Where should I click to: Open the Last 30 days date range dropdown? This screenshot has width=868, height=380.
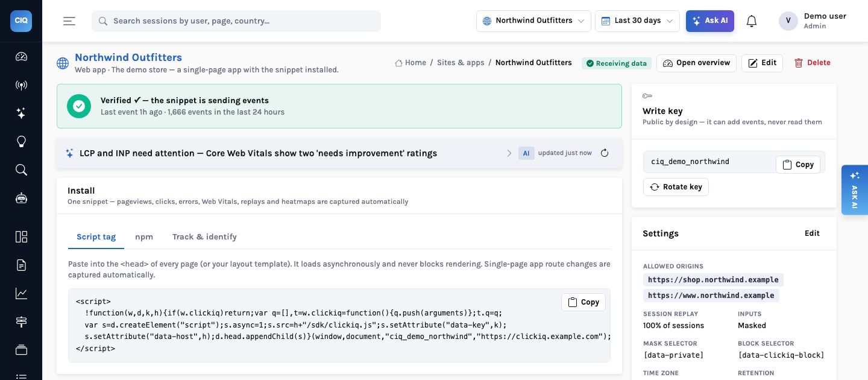[637, 21]
